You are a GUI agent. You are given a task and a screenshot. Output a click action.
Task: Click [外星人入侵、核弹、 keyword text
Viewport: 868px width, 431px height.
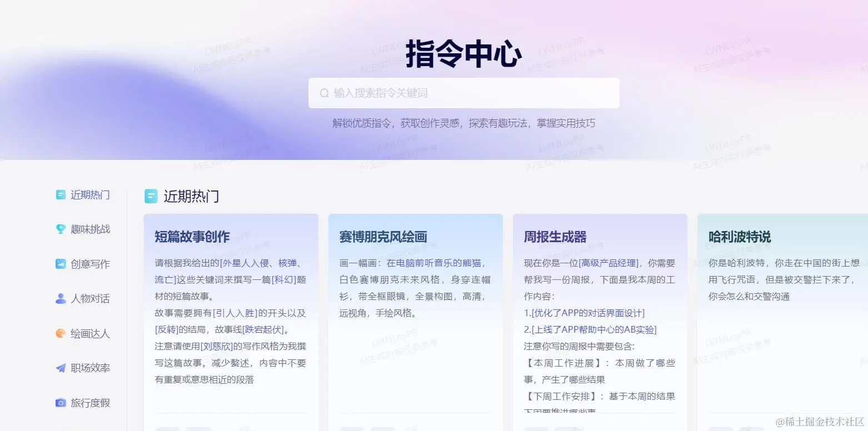(261, 263)
